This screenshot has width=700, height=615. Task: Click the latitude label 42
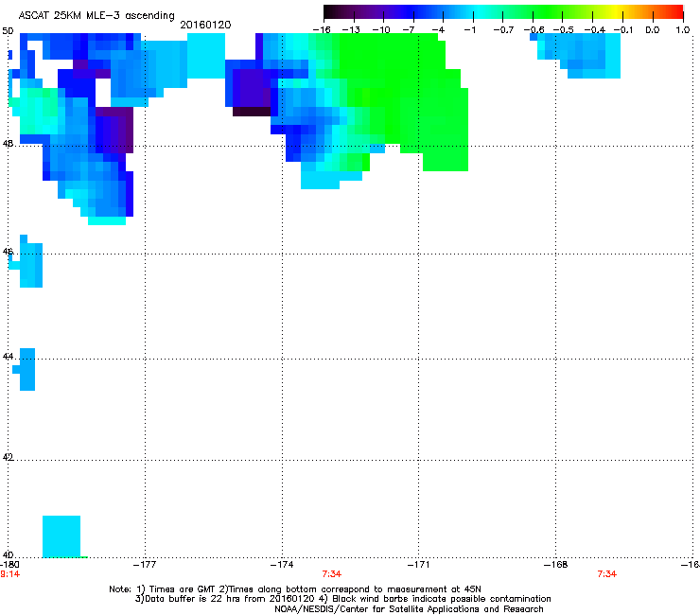pos(8,457)
